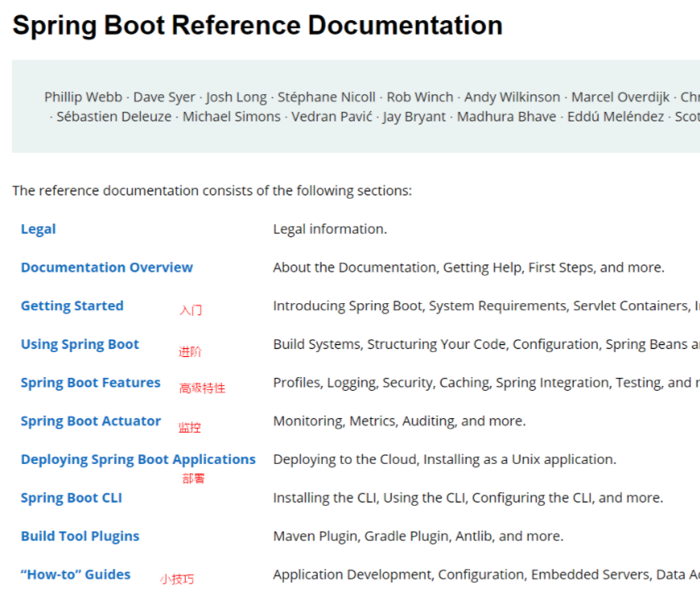Open the Spring Boot CLI link
Viewport: 700px width, 599px height.
point(72,498)
